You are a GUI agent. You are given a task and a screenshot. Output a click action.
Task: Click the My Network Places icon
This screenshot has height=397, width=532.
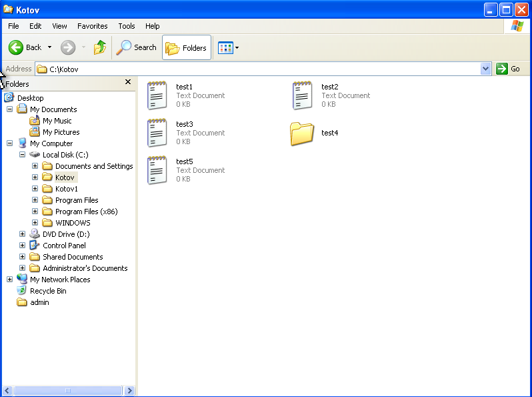[x=22, y=279]
